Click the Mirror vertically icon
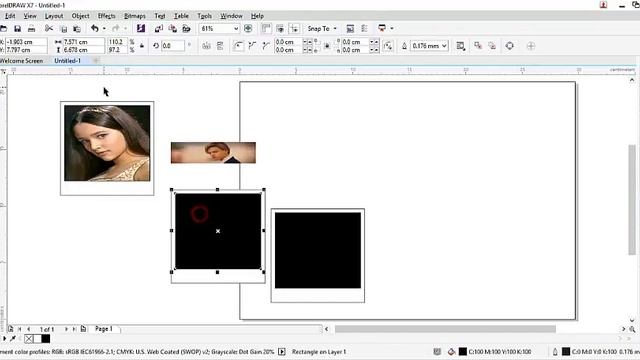 (220, 46)
